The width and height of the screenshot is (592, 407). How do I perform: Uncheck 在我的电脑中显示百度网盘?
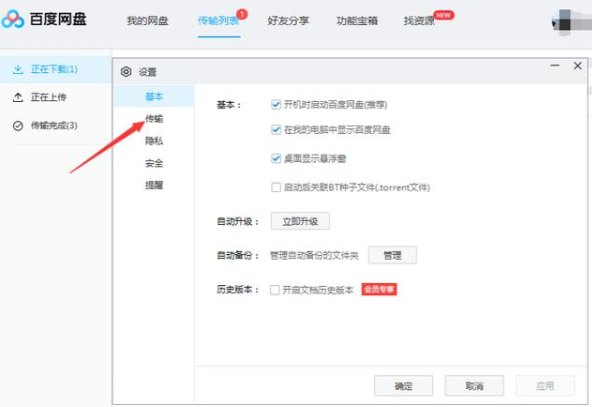[x=276, y=130]
